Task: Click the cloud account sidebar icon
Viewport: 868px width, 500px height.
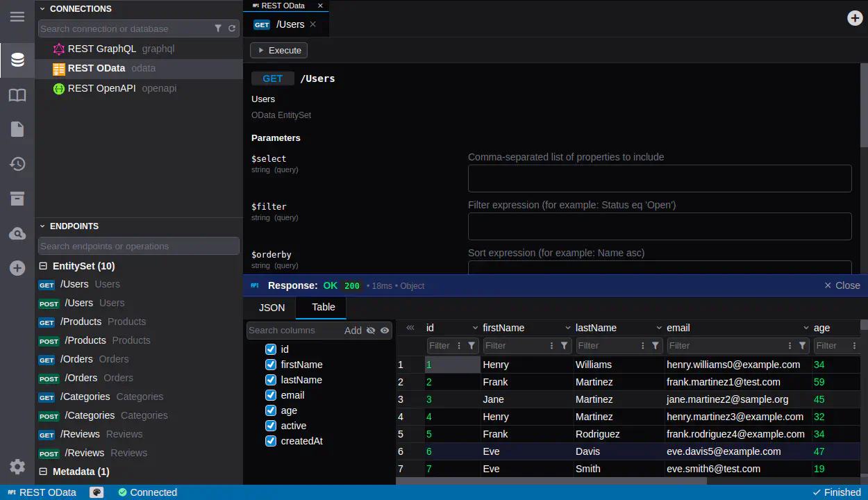Action: pyautogui.click(x=17, y=234)
